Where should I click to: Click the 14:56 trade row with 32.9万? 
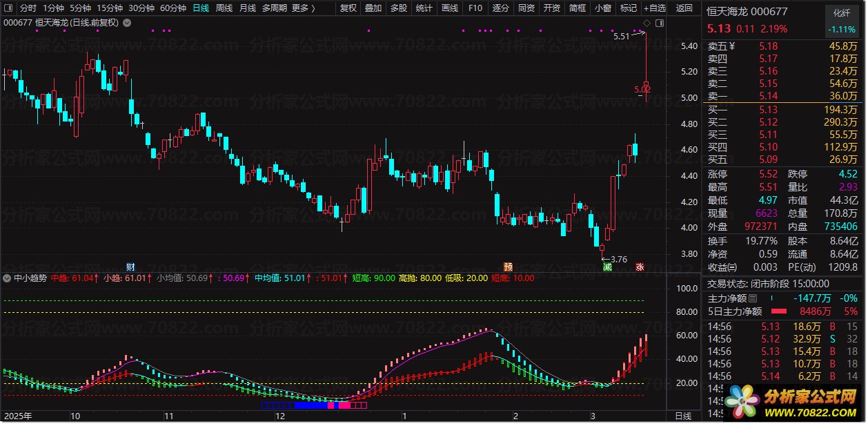(783, 339)
